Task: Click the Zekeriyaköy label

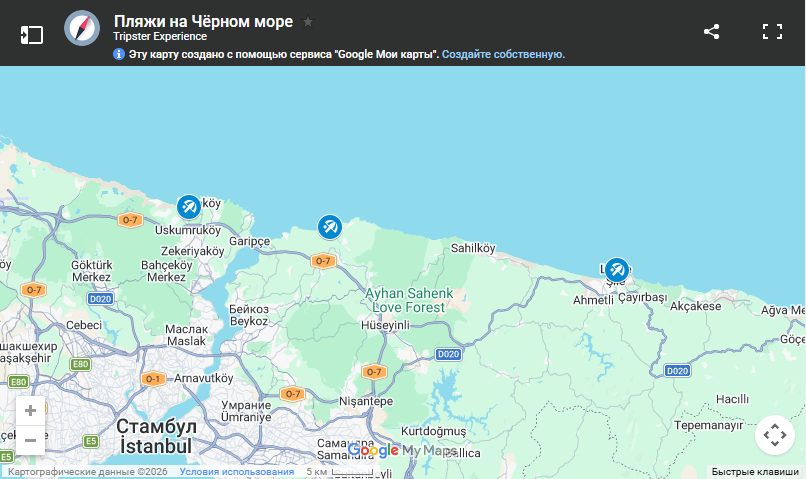Action: point(193,251)
